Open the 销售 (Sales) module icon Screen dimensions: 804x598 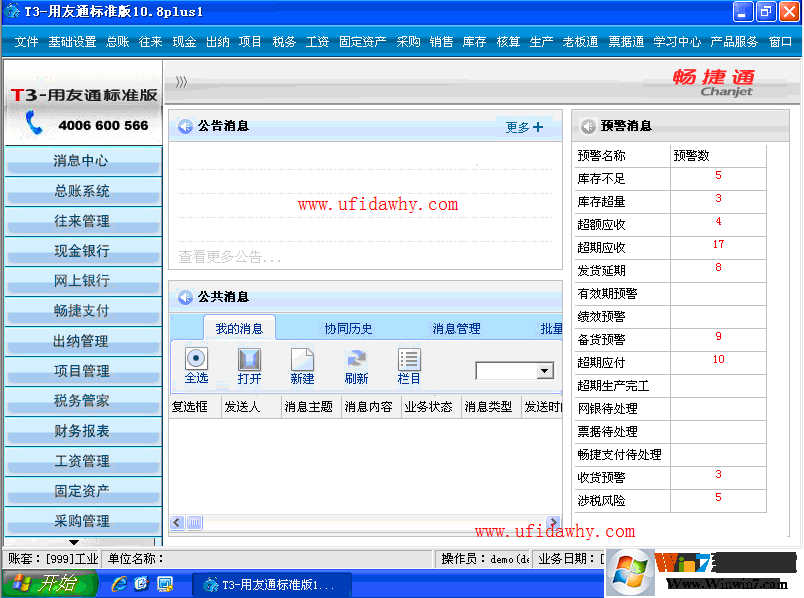(440, 42)
